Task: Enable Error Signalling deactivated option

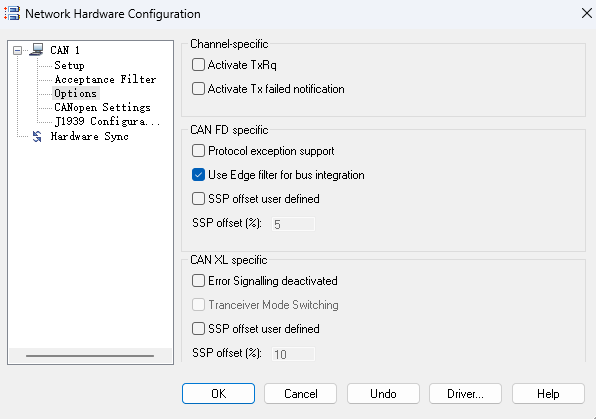Action: (x=198, y=281)
